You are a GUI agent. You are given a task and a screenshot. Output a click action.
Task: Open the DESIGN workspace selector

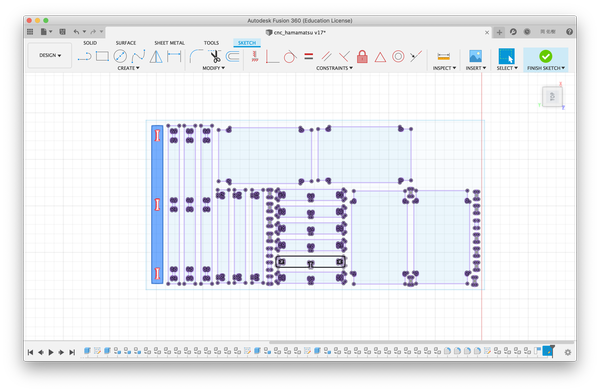pos(50,56)
